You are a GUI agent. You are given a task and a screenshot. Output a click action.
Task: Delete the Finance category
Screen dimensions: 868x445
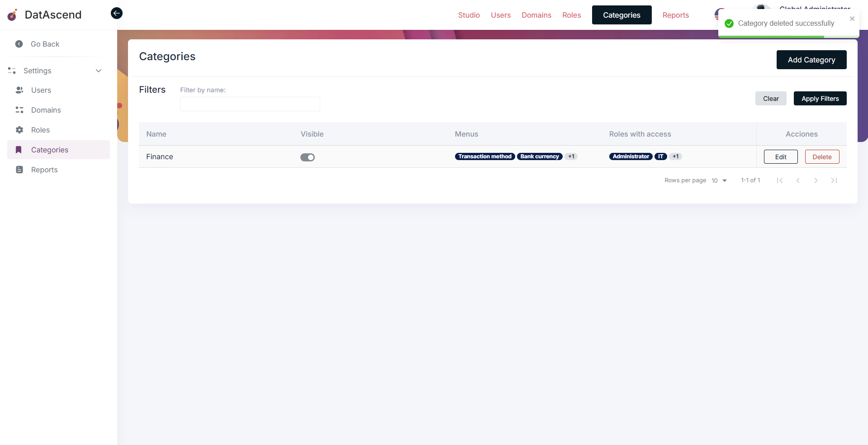(822, 157)
